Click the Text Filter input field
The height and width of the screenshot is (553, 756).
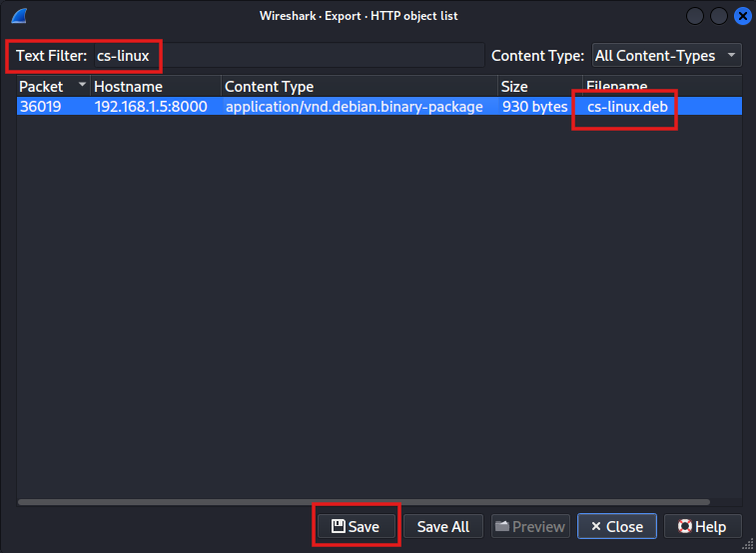tap(289, 56)
